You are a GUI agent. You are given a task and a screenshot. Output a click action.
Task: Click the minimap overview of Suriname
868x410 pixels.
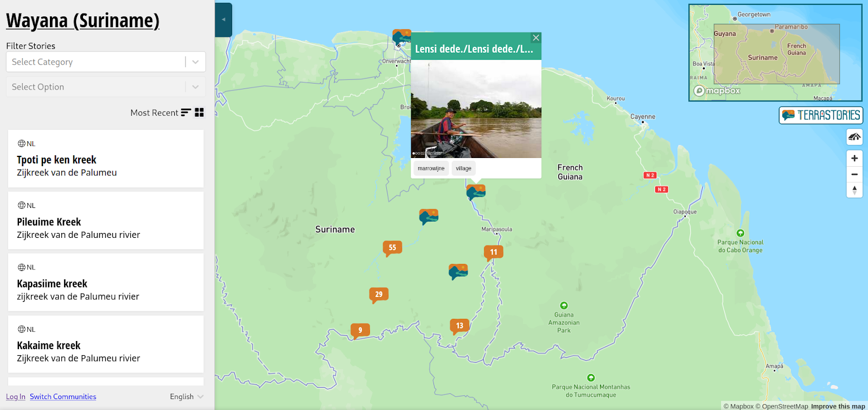point(775,53)
